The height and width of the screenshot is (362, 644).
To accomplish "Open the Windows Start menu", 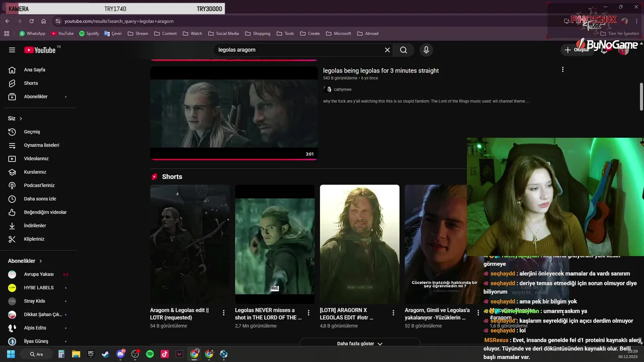I will click(x=11, y=354).
